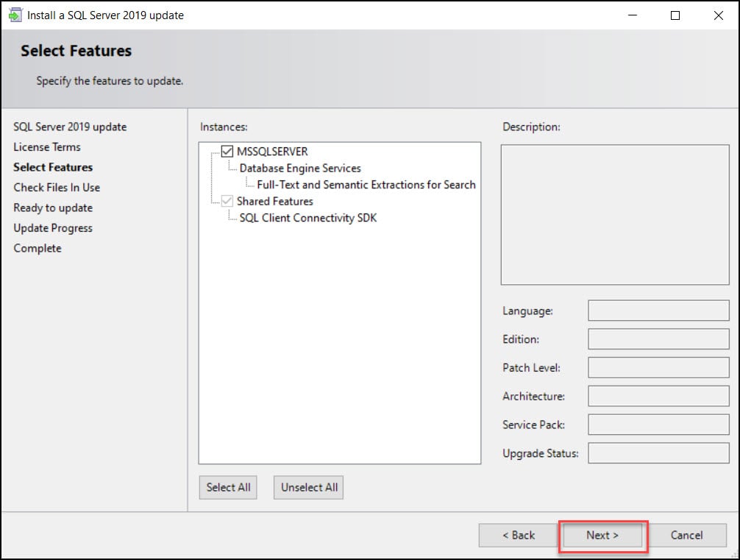Click the Upgrade Status field

tap(658, 453)
